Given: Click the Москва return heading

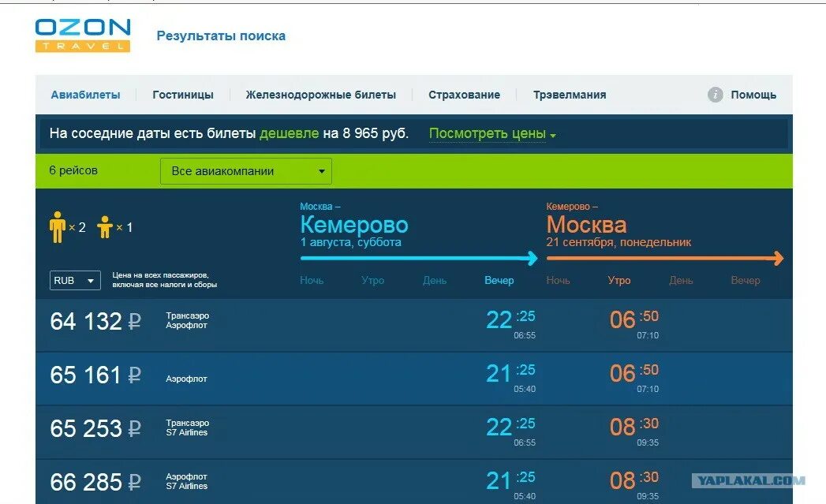Looking at the screenshot, I should (x=586, y=225).
